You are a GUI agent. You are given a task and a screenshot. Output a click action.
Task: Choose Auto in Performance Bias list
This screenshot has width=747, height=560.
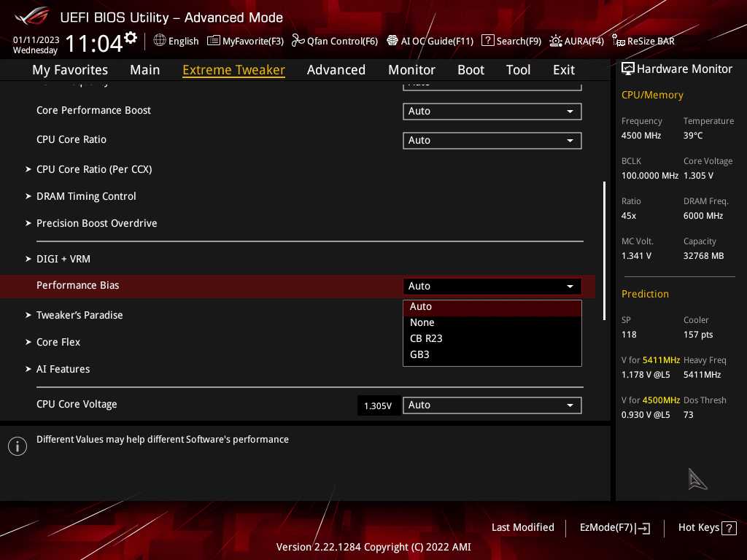pos(492,307)
